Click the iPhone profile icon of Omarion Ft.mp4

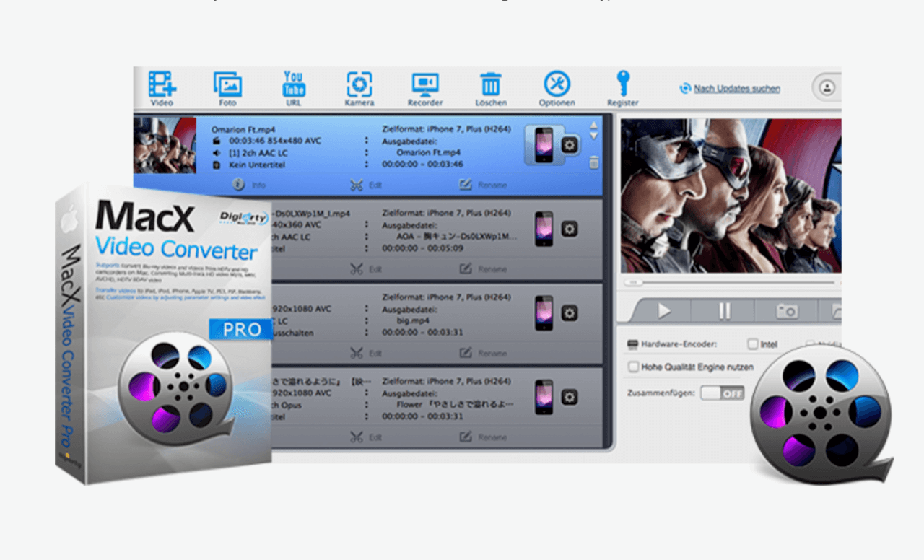pyautogui.click(x=544, y=145)
